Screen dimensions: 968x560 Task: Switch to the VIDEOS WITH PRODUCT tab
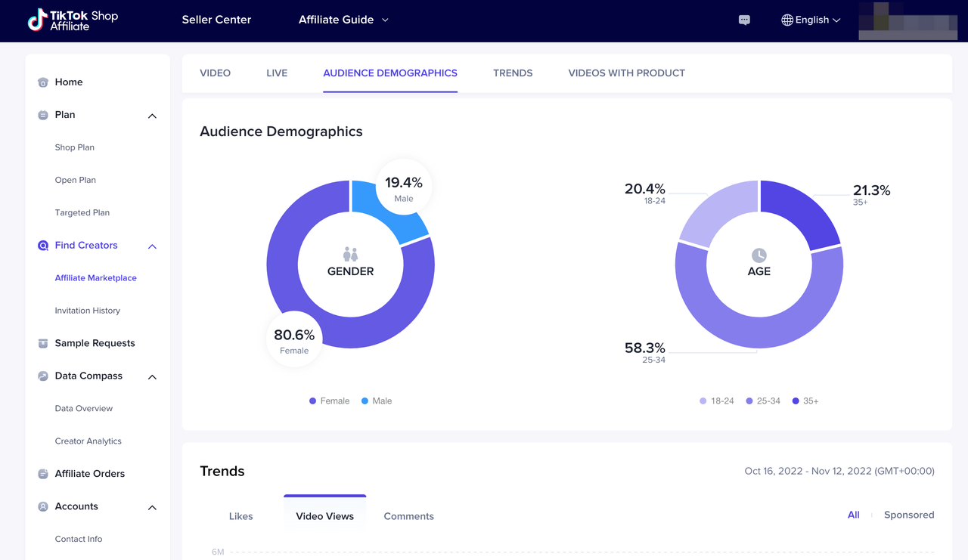626,73
